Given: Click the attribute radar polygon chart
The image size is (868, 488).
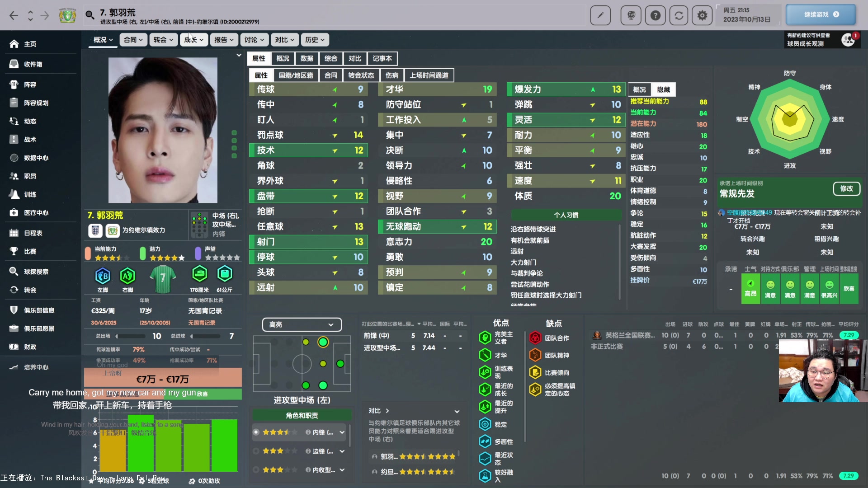Looking at the screenshot, I should (789, 119).
